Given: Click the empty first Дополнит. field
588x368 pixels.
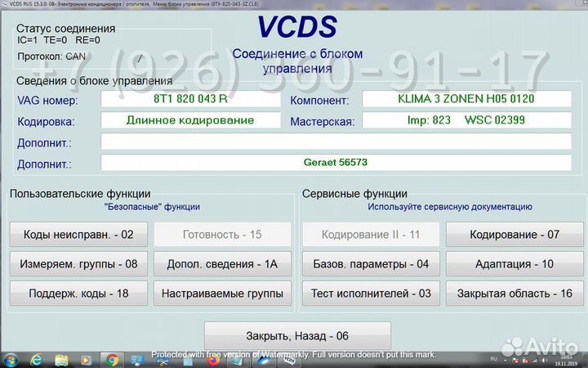Looking at the screenshot, I should (336, 141).
